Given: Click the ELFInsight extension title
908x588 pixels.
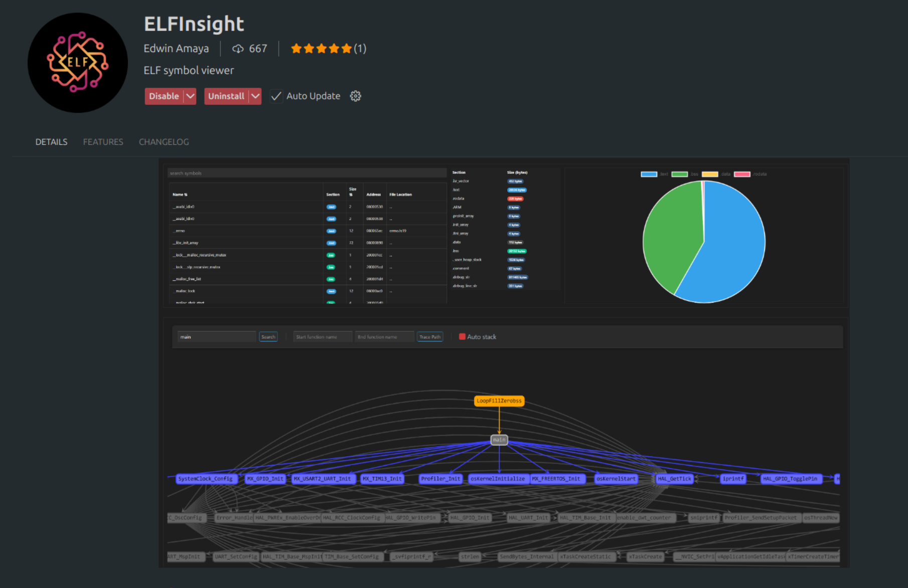Looking at the screenshot, I should coord(194,24).
